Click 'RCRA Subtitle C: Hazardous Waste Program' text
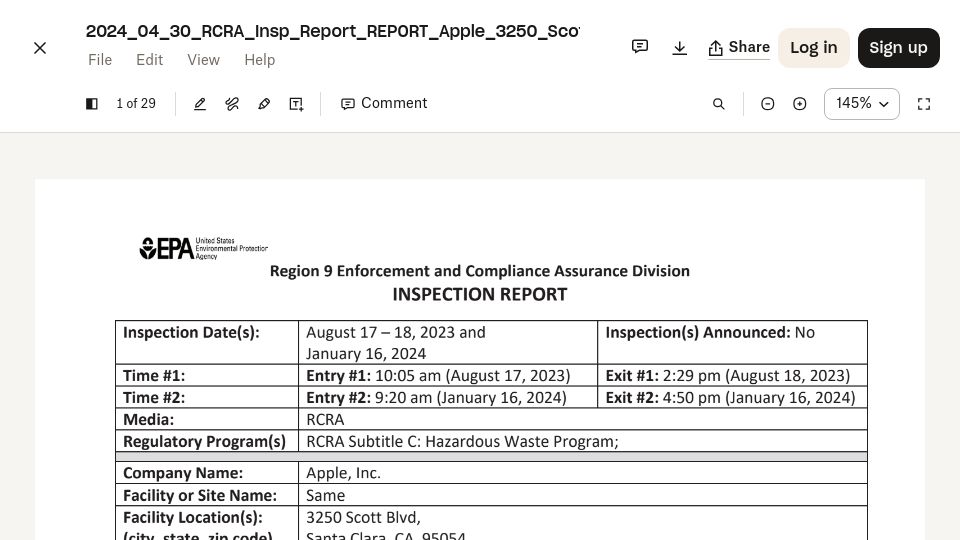This screenshot has height=540, width=960. point(462,441)
